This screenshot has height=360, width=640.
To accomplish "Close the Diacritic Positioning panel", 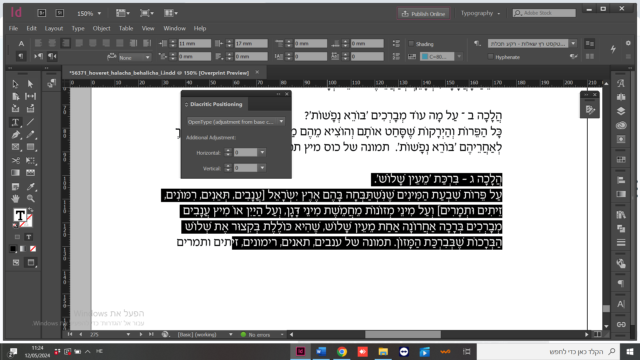I will pos(287,94).
